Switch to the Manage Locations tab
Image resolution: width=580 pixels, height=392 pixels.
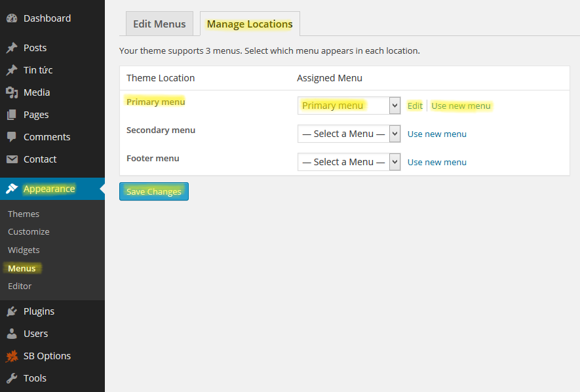(250, 24)
